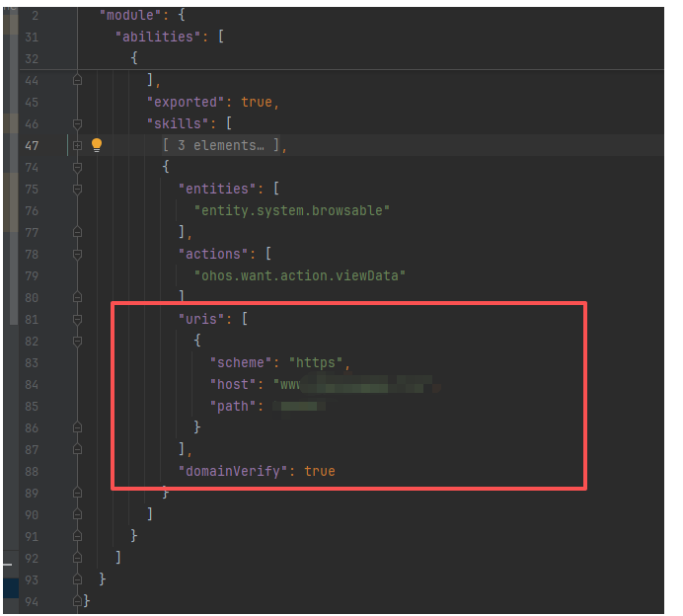Screen dimensions: 683x616
Task: Click the fold end marker on line 90
Action: [78, 514]
